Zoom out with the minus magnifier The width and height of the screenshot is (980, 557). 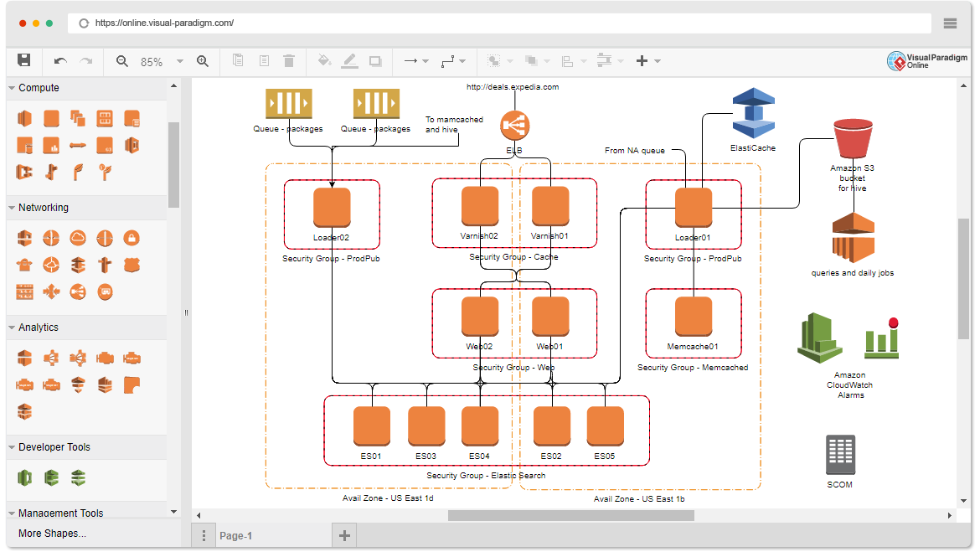(122, 60)
